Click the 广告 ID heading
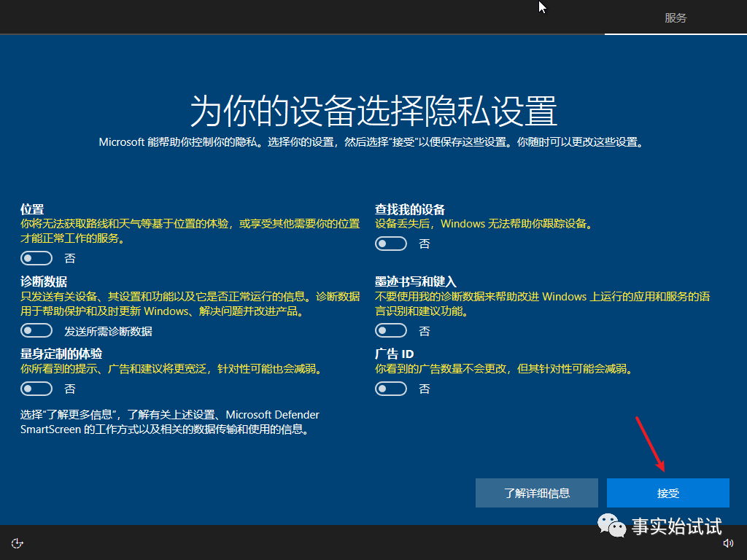747x560 pixels. (394, 354)
